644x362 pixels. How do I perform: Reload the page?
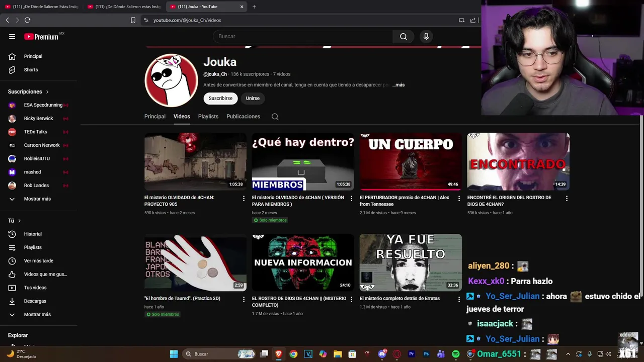point(27,20)
